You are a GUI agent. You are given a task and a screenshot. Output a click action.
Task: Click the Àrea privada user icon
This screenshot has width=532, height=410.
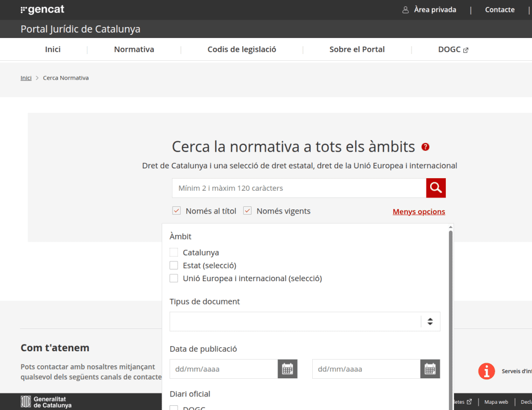coord(406,10)
